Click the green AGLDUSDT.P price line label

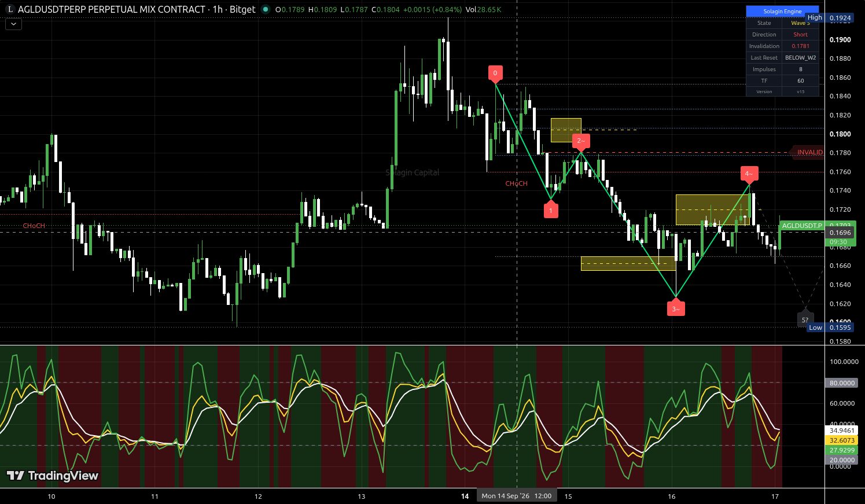802,226
